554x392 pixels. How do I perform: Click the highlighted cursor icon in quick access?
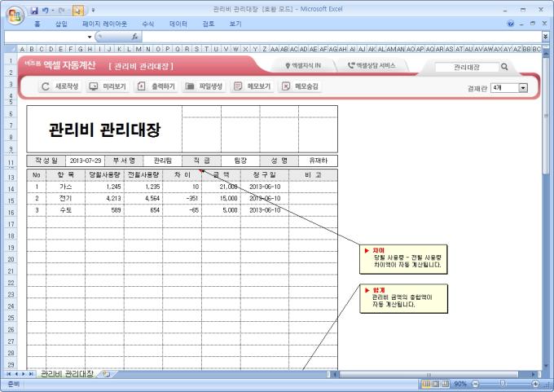78,11
